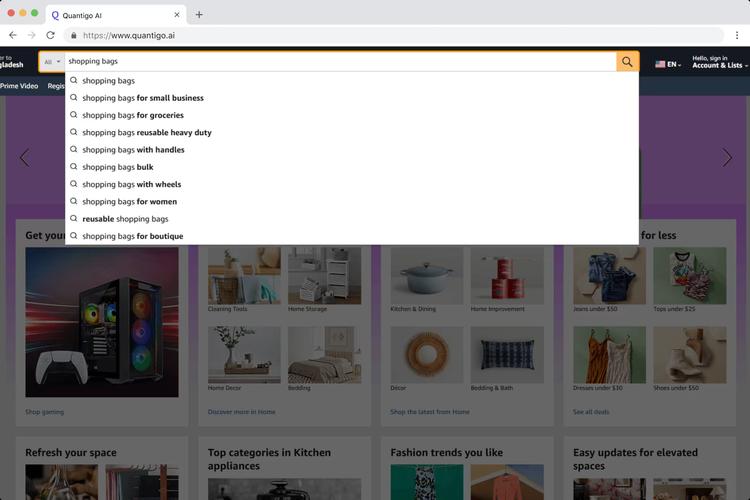
Task: Open the Bedding & Bath pillow thumbnail
Action: (507, 355)
